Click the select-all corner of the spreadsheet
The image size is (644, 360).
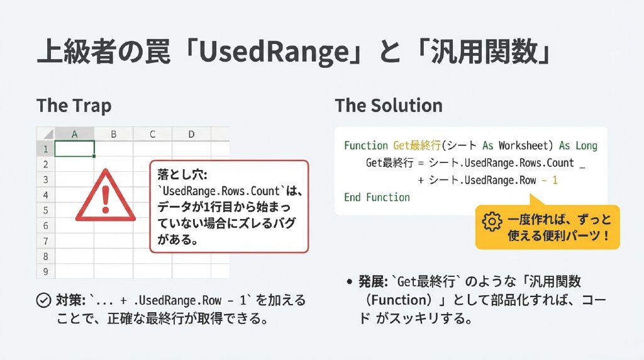click(x=45, y=134)
